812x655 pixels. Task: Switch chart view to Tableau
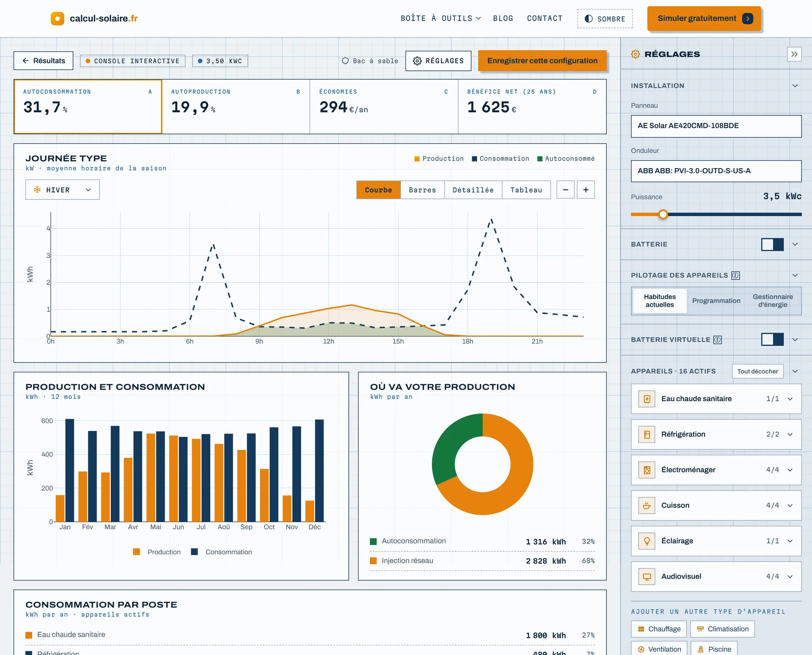526,190
